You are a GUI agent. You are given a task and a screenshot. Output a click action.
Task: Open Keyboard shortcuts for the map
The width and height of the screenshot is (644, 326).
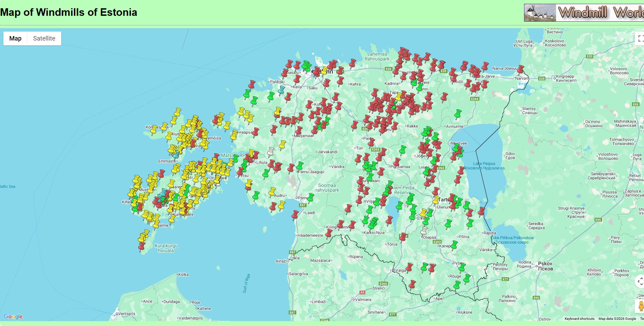(579, 319)
